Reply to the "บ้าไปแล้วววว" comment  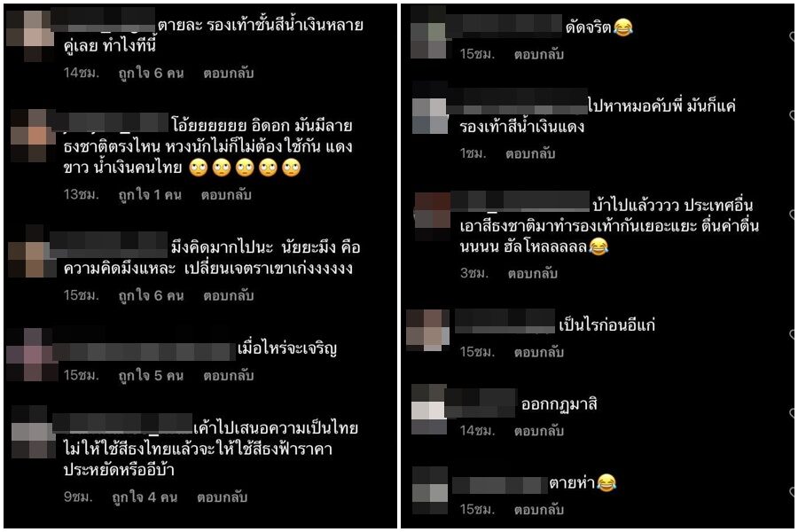(533, 273)
